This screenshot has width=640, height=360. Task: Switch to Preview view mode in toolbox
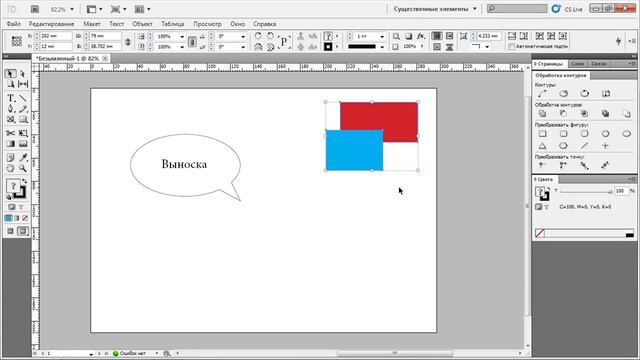[x=23, y=231]
